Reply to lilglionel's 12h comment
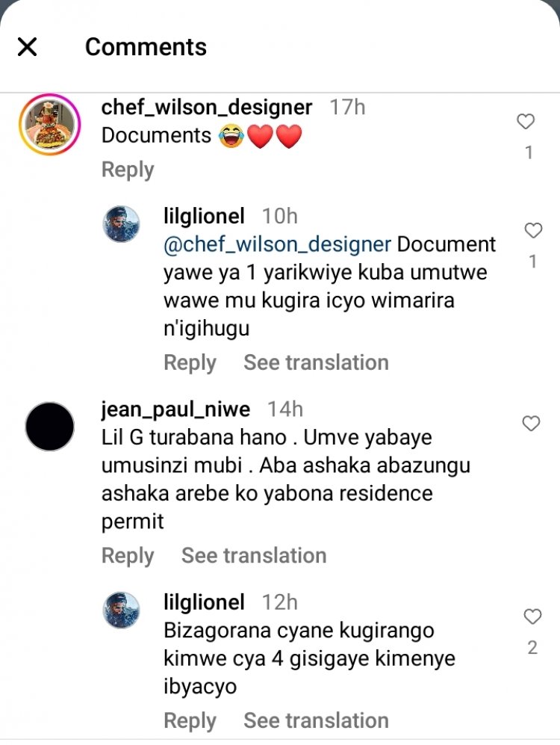This screenshot has width=560, height=745. [x=190, y=720]
